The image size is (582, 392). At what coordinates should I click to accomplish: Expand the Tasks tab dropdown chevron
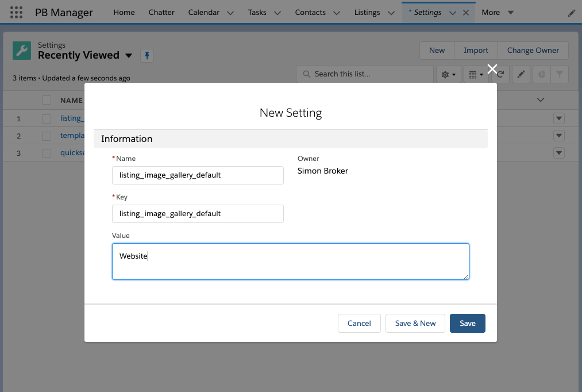point(277,13)
